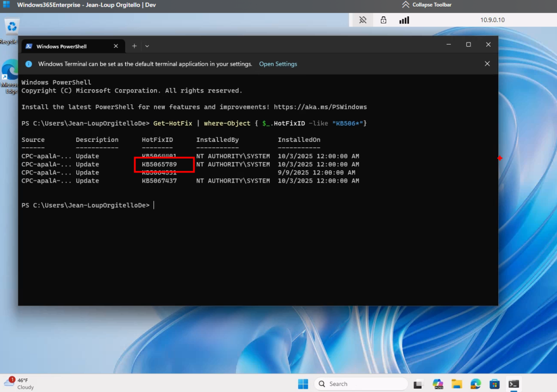Check connection signal strength bars
This screenshot has width=557, height=392.
404,20
